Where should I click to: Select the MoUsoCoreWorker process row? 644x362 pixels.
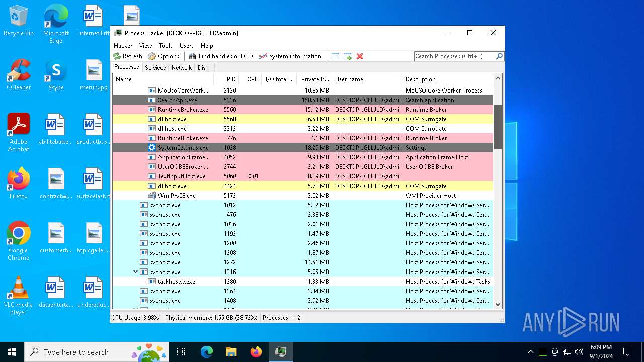point(303,90)
